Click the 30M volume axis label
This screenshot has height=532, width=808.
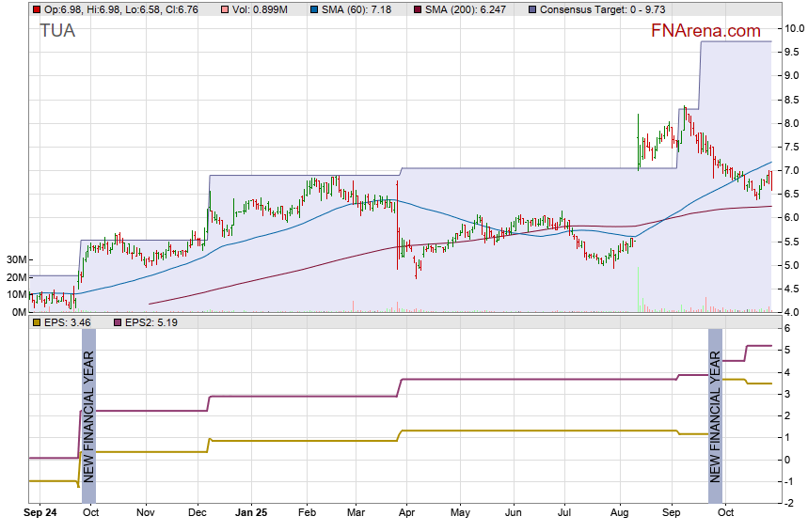point(14,259)
